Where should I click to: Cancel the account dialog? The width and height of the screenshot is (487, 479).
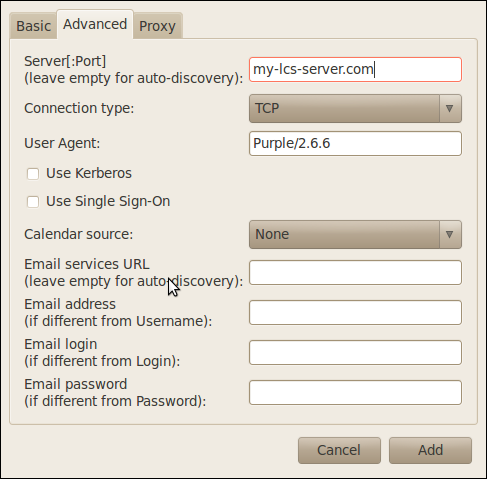click(x=339, y=450)
